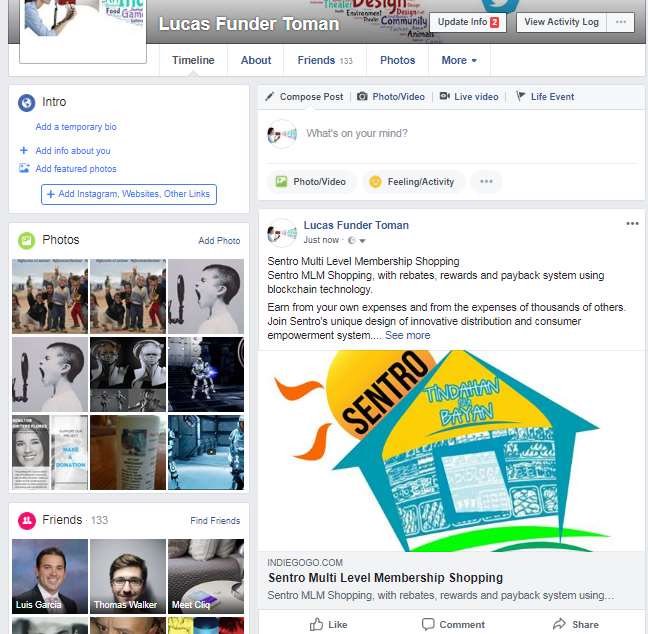
Task: Click the Find Friends link
Action: (x=215, y=521)
